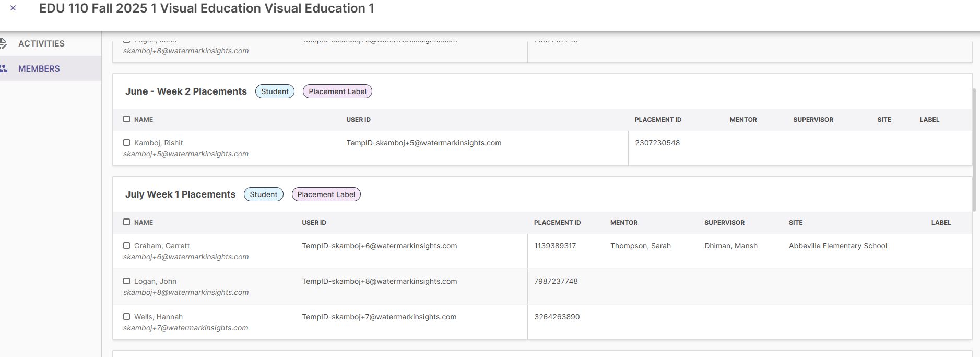Select all in July Week 1 Placements
Image resolution: width=980 pixels, height=357 pixels.
(126, 222)
